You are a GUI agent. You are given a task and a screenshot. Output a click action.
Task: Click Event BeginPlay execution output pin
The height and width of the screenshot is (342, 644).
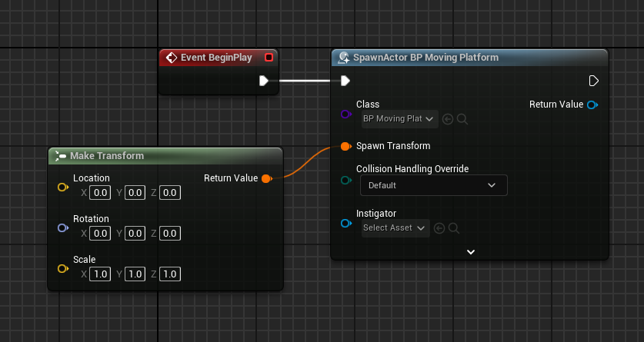pyautogui.click(x=264, y=81)
